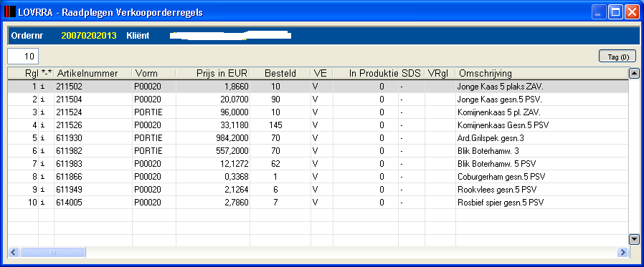644x267 pixels.
Task: Click the vertical scrollbar up arrow
Action: (635, 74)
